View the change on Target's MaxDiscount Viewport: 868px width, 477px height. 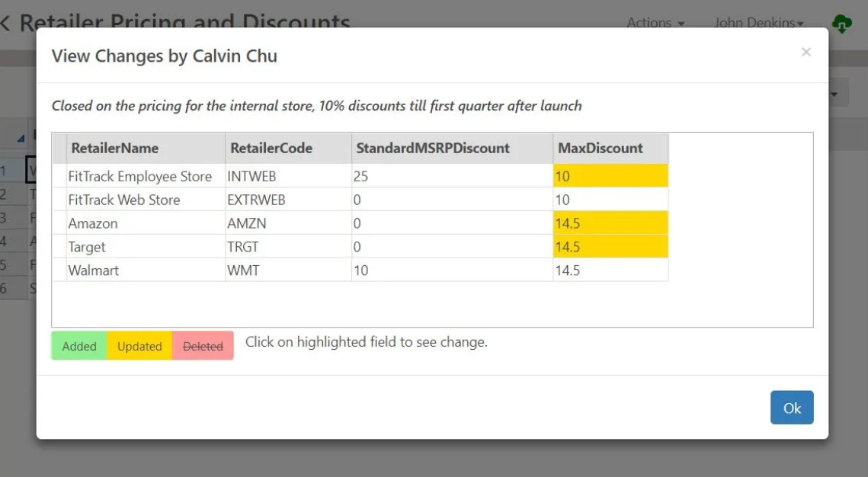(x=610, y=247)
